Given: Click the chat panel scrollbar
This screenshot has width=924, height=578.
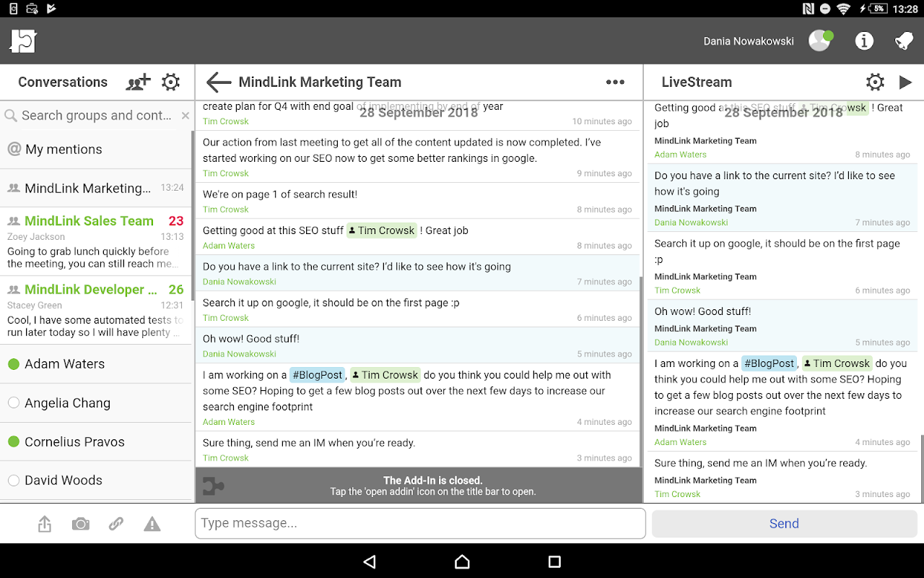Looking at the screenshot, I should click(641, 370).
